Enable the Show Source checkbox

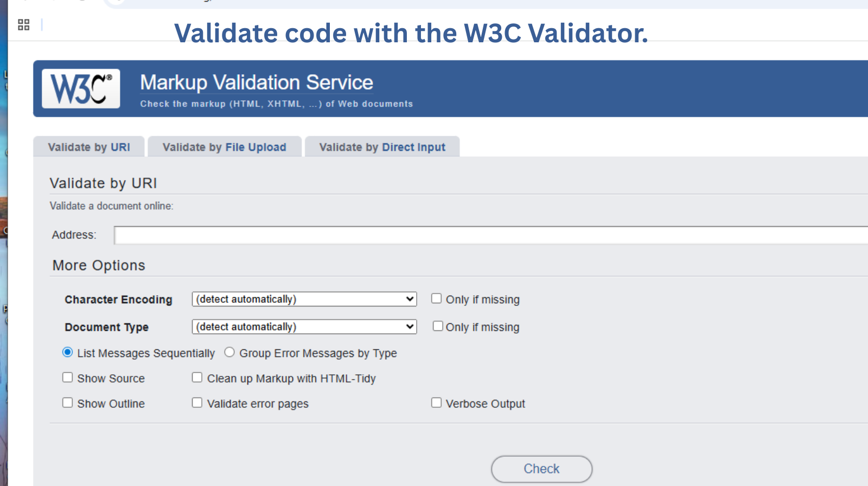[x=67, y=377]
